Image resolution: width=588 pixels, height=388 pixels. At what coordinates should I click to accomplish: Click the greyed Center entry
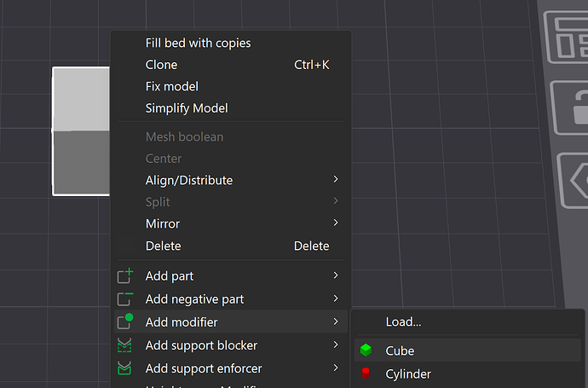click(x=231, y=159)
